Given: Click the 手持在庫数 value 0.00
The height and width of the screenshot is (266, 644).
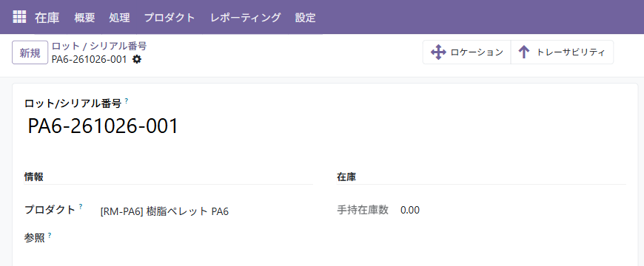Looking at the screenshot, I should point(410,211).
